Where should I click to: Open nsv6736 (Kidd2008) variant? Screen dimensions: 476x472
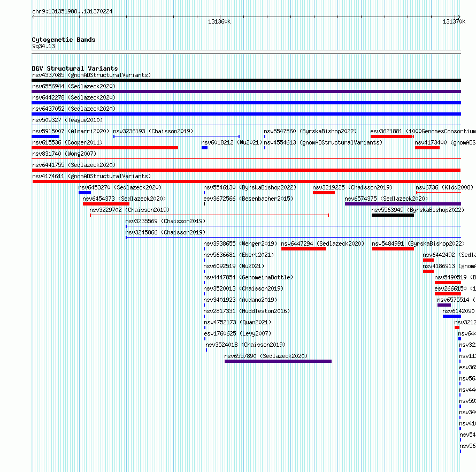(444, 187)
